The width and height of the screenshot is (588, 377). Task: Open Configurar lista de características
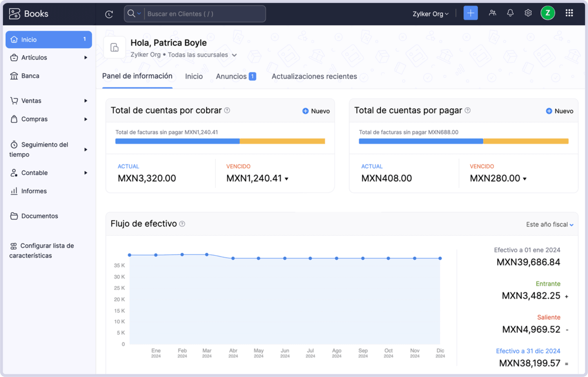coord(47,250)
